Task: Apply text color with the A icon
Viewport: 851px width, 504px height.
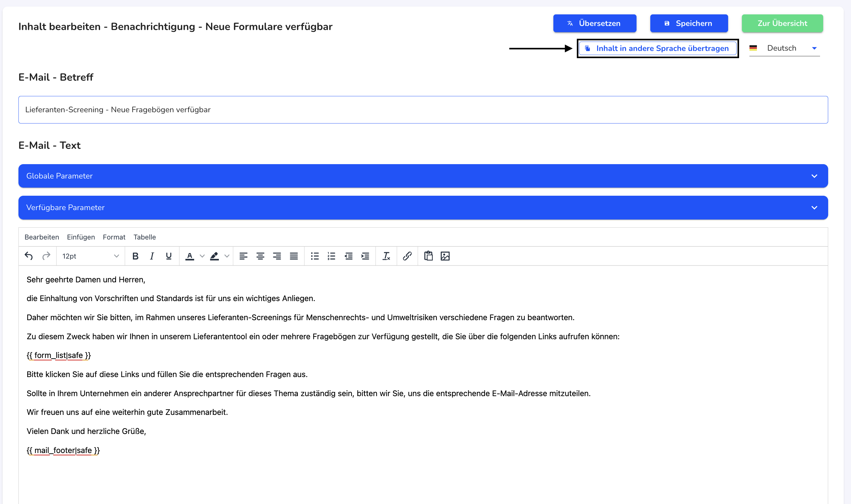Action: 190,256
